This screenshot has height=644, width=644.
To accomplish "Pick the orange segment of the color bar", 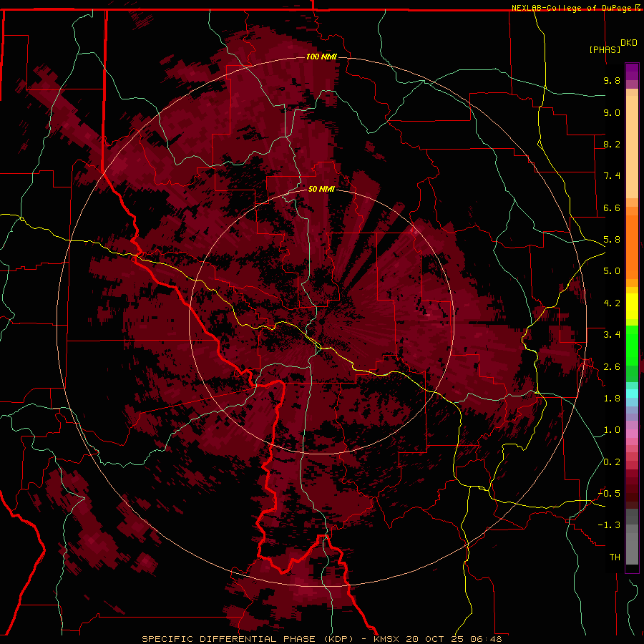I will pos(632,246).
